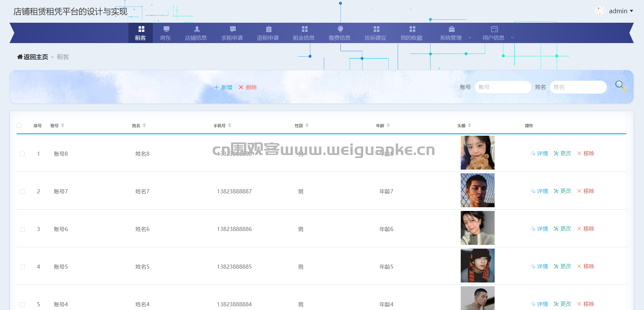Viewport: 644px width, 310px height.
Task: Click the admin avatar icon
Action: click(600, 11)
